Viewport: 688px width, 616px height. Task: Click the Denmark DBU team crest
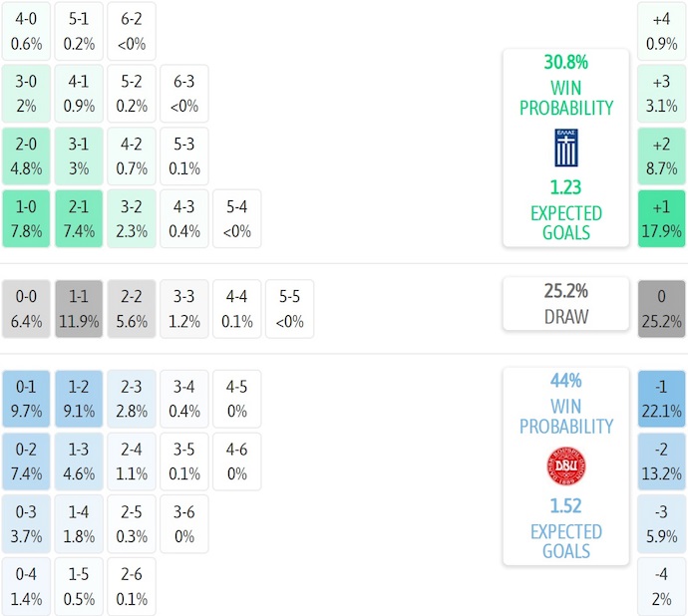(565, 466)
